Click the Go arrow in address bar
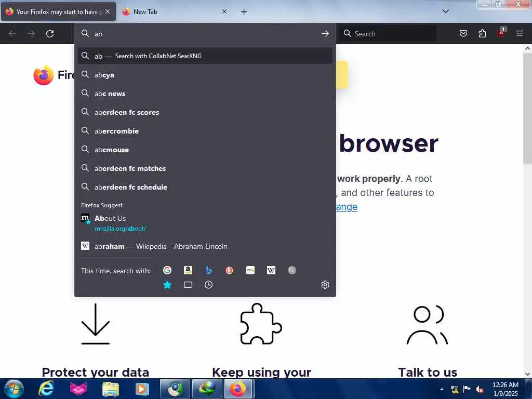This screenshot has height=399, width=532. pos(325,34)
